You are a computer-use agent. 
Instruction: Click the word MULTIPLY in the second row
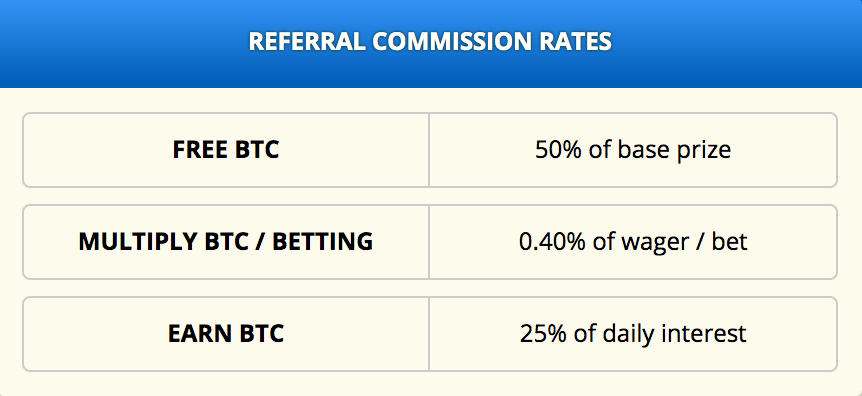pos(135,242)
